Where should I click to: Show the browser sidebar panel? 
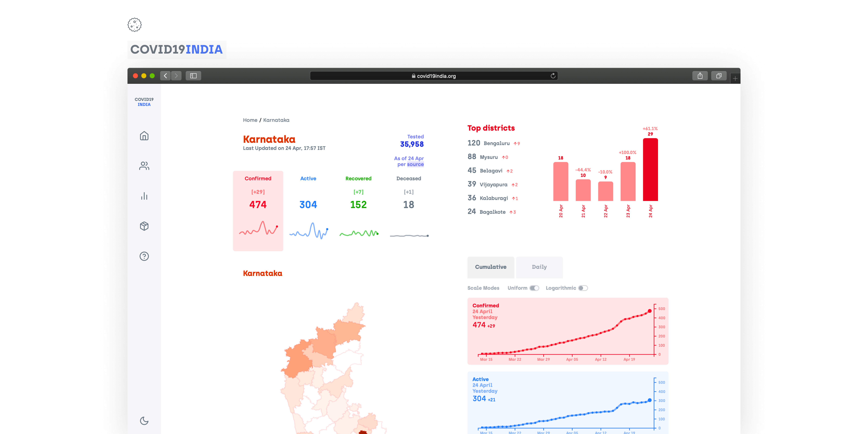[193, 76]
